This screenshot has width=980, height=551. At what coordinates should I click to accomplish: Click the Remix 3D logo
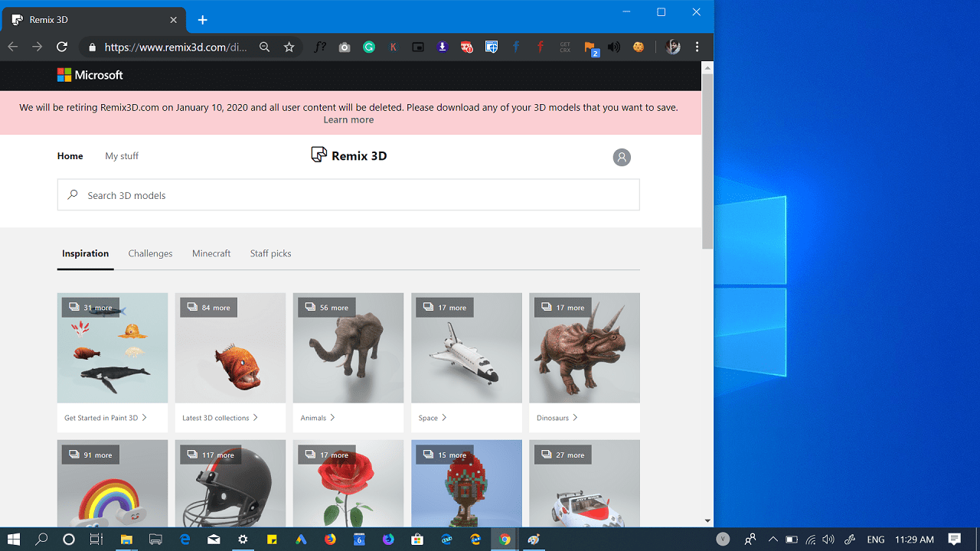(349, 155)
